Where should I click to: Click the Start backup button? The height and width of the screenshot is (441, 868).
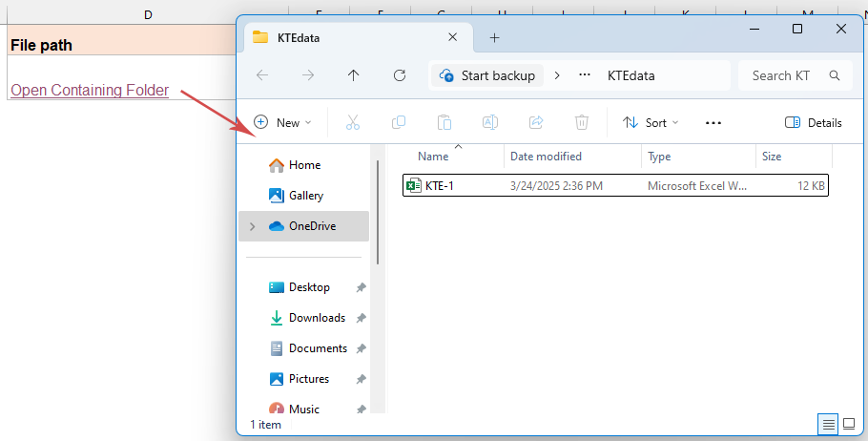click(x=487, y=75)
